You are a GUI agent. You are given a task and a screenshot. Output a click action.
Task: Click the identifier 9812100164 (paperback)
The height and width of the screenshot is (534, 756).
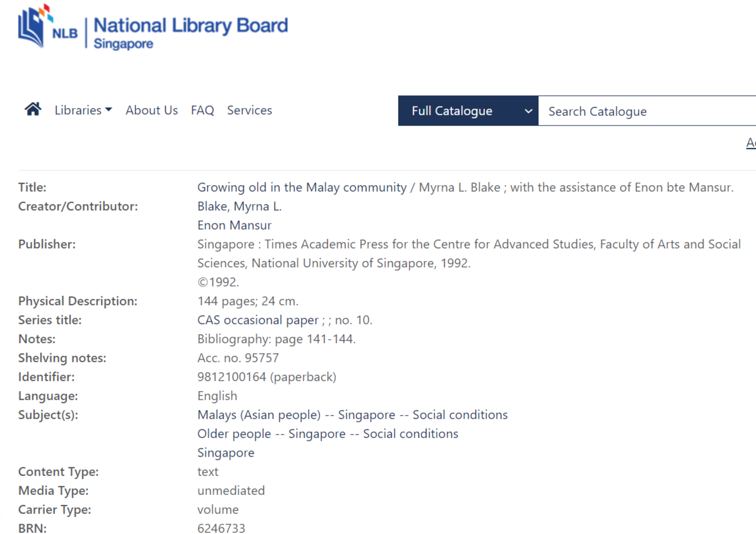pyautogui.click(x=266, y=377)
